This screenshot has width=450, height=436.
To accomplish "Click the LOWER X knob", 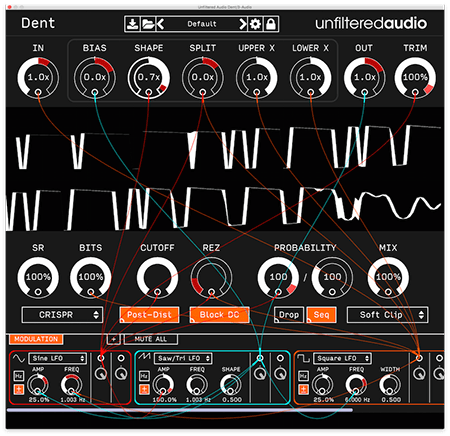I will tap(310, 77).
